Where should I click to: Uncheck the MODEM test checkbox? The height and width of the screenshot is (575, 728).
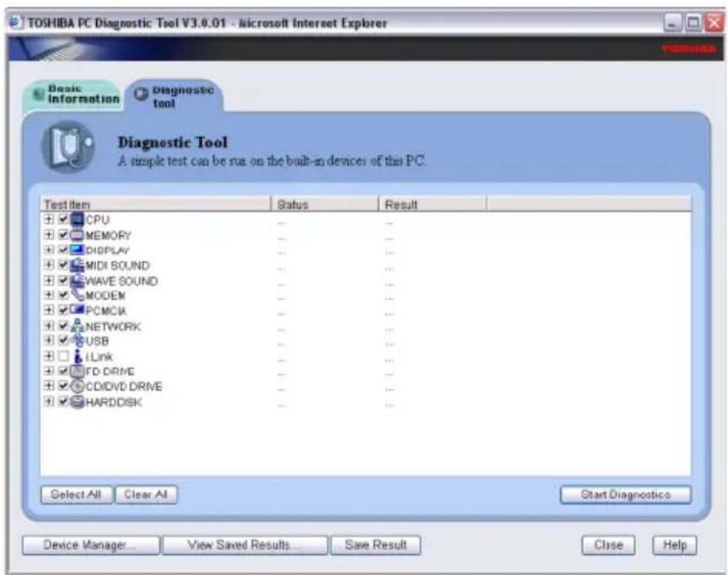click(x=64, y=295)
